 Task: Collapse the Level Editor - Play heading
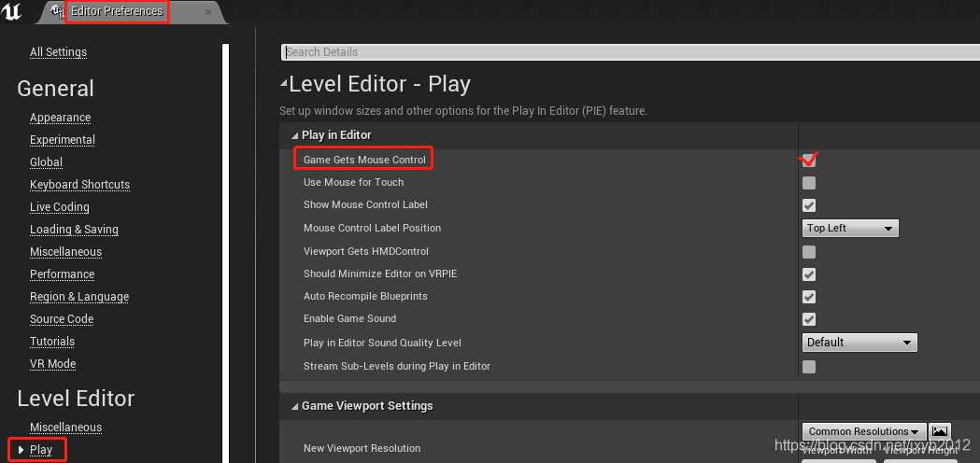coord(284,84)
